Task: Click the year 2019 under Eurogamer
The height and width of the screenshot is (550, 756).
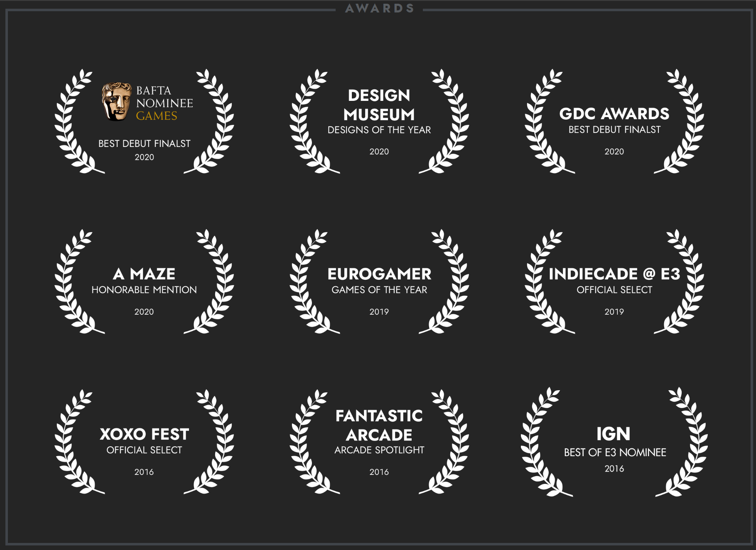Action: (379, 312)
